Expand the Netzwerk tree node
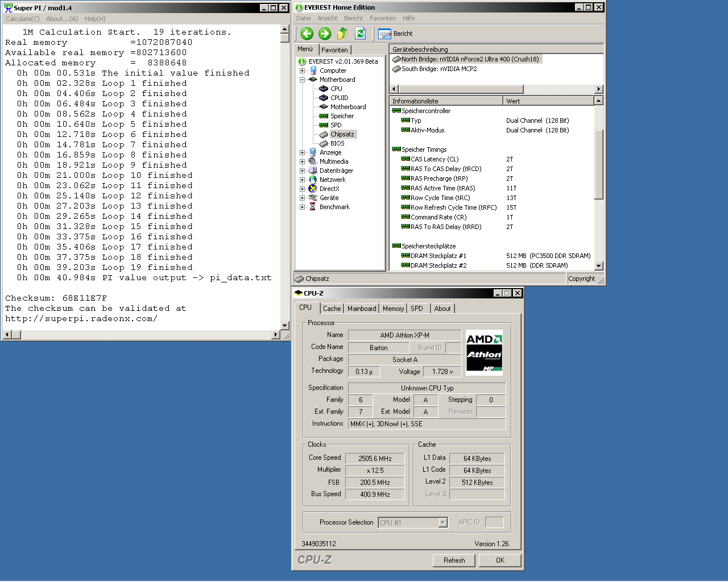Screen dimensions: 728x582 (303, 180)
